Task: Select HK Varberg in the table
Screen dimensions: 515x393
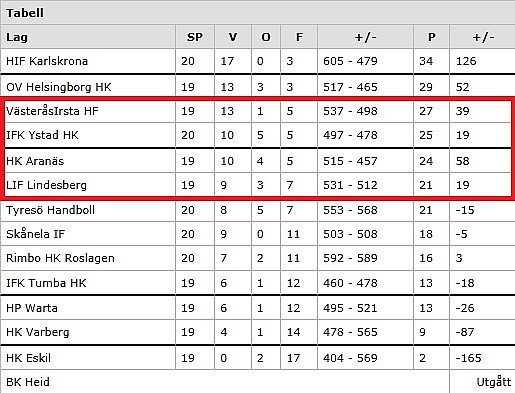Action: [x=38, y=332]
